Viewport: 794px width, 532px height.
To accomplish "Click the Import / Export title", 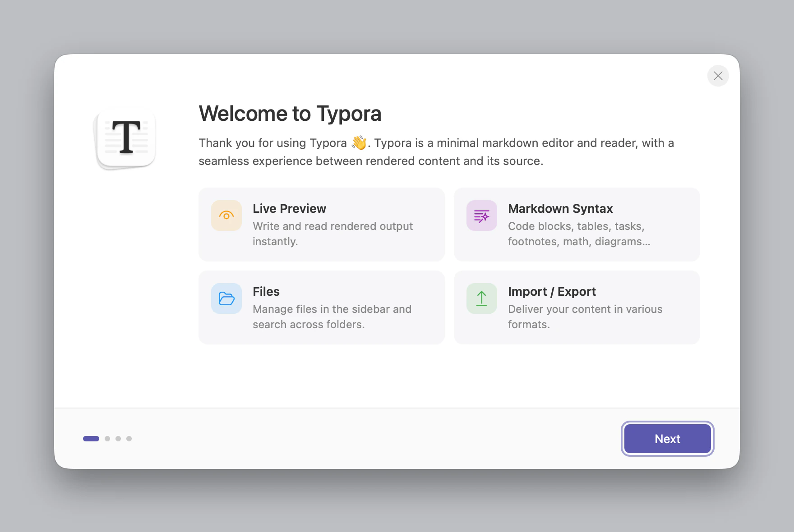I will (x=552, y=292).
